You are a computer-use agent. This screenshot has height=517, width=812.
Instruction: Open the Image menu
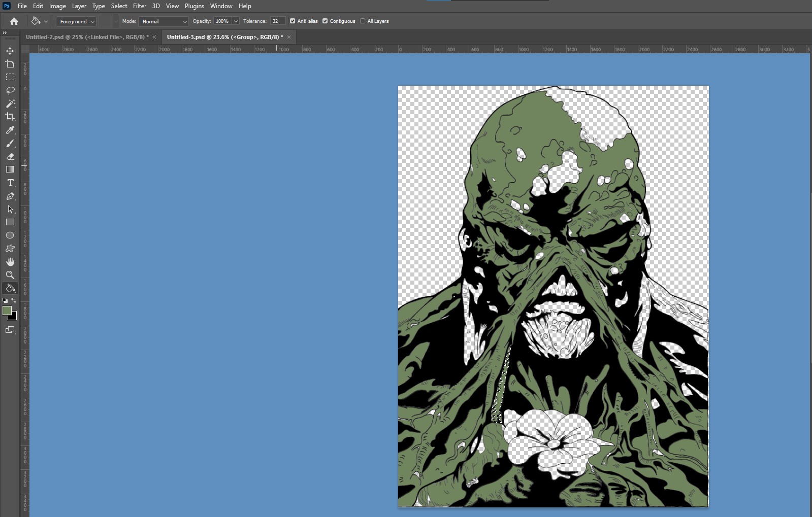click(57, 6)
